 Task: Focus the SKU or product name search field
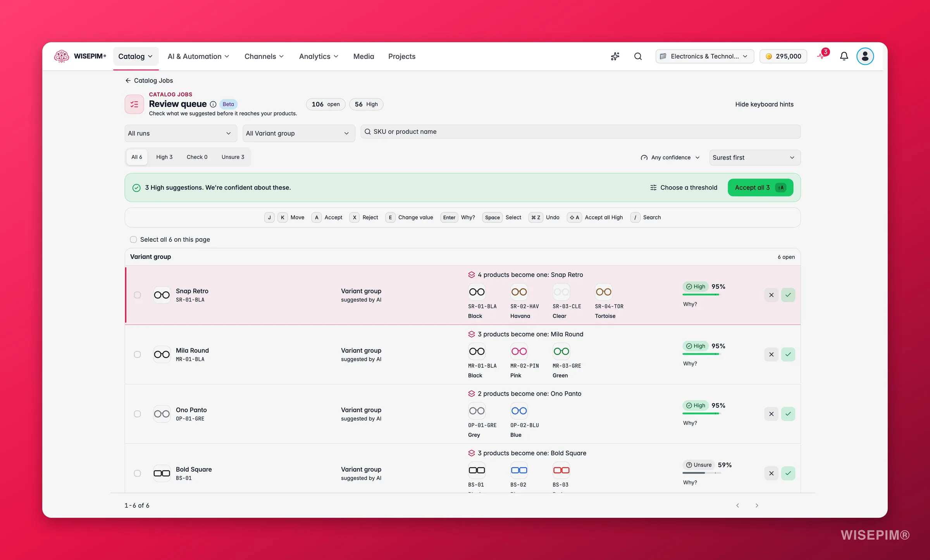click(580, 132)
